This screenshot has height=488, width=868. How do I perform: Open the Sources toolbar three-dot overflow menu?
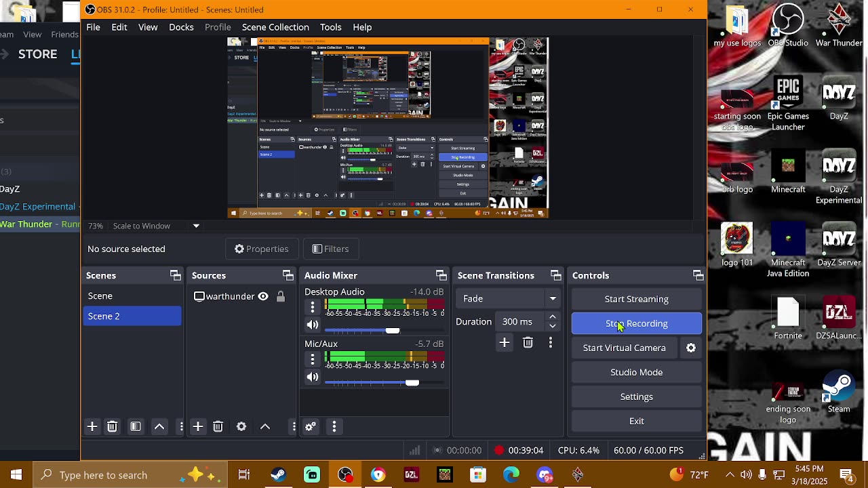[x=294, y=426]
